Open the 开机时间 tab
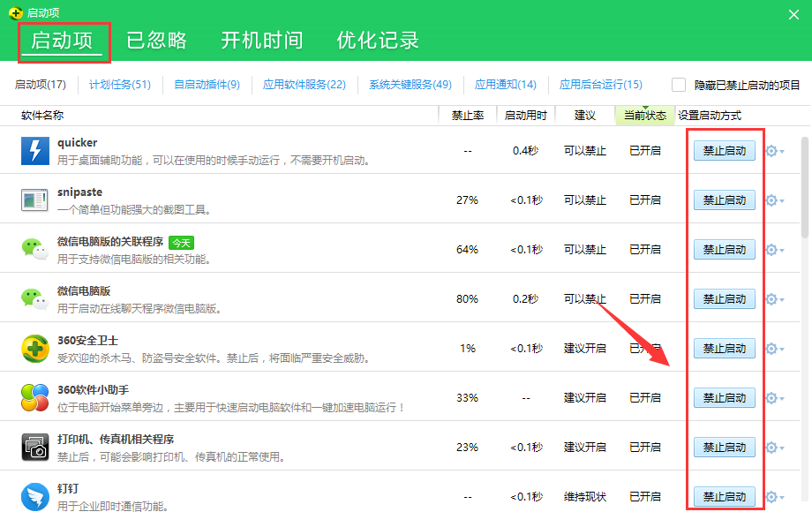 coord(262,41)
